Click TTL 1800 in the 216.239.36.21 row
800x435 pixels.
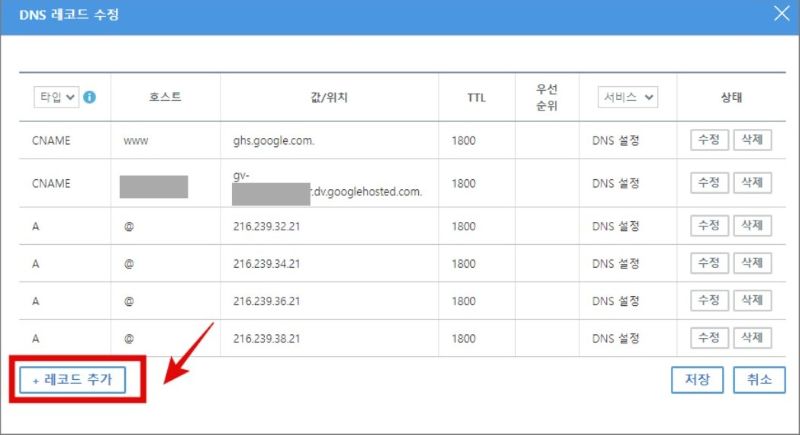[463, 301]
